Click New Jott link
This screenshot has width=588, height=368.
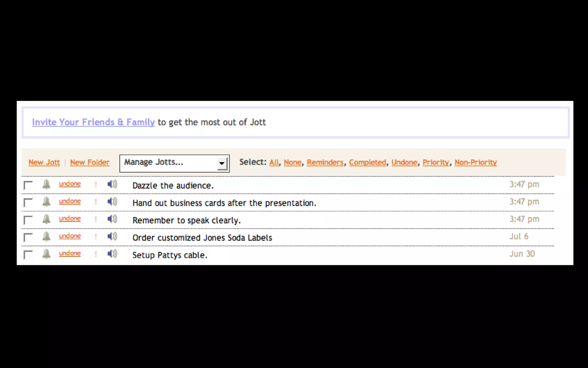coord(44,162)
